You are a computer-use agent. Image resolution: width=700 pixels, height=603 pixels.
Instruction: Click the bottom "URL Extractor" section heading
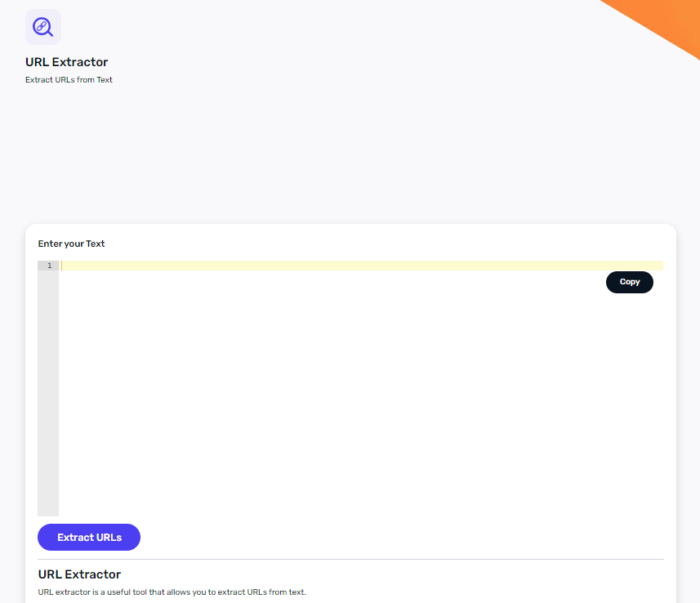click(79, 574)
